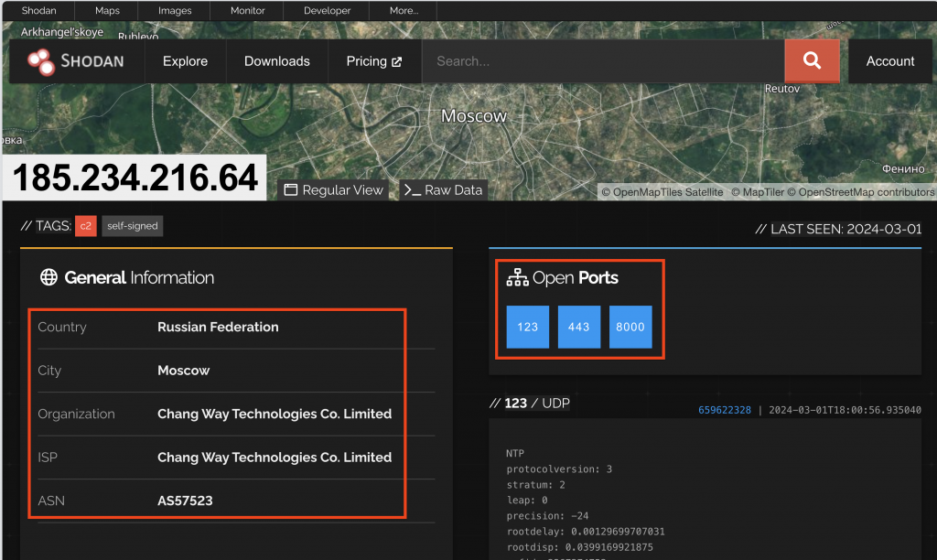The height and width of the screenshot is (560, 937).
Task: Switch to the Raw Data view
Action: click(x=443, y=189)
